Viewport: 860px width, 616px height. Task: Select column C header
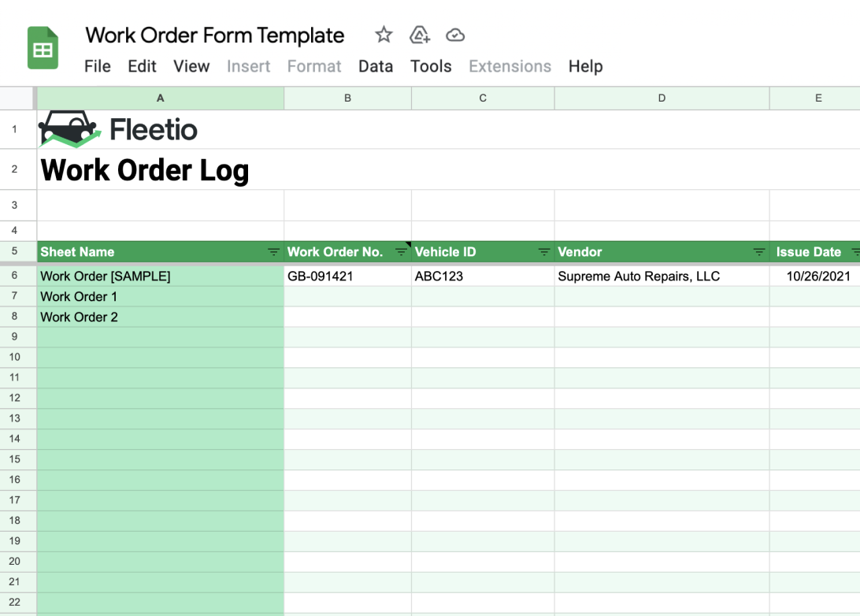(483, 98)
